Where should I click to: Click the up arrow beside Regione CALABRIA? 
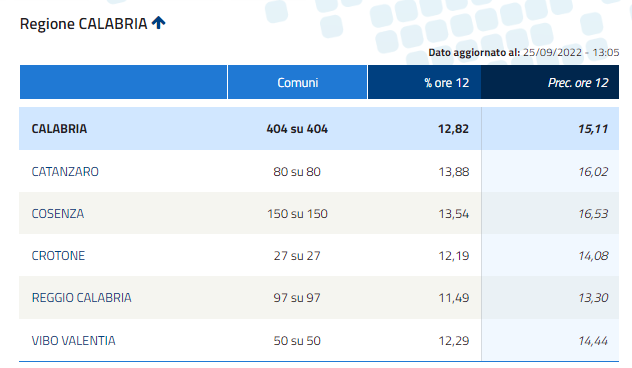[x=158, y=23]
